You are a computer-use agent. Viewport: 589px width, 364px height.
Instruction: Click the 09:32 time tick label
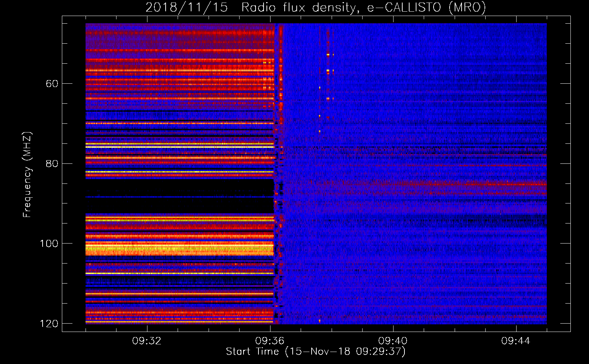(x=147, y=341)
